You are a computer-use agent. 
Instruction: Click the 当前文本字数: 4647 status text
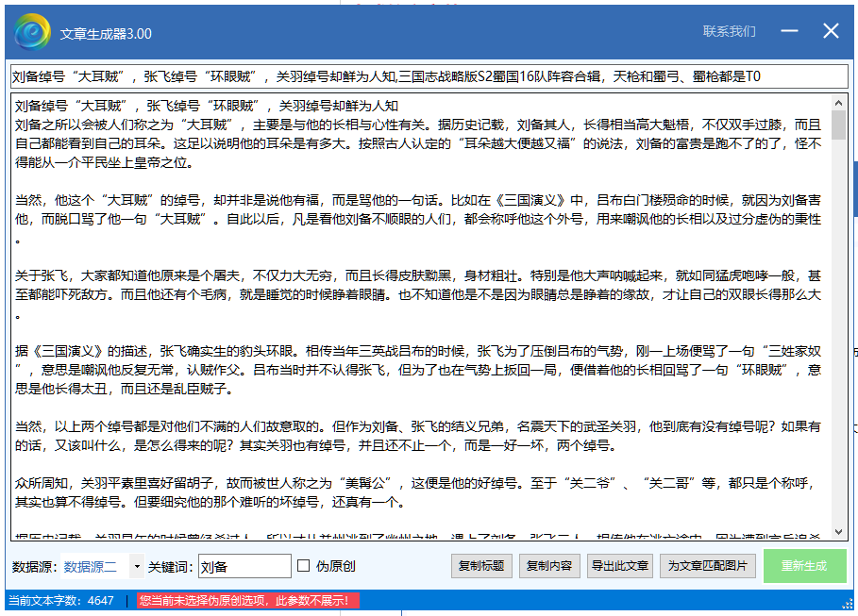tap(61, 601)
